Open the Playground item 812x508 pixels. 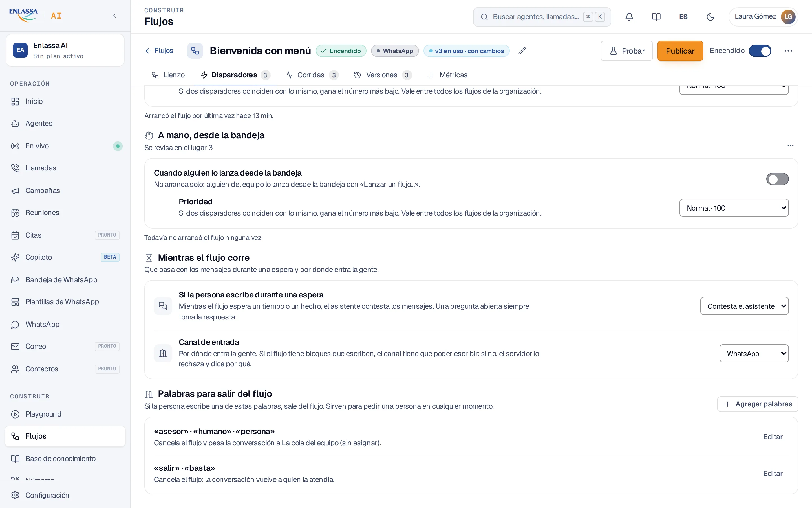[65, 414]
